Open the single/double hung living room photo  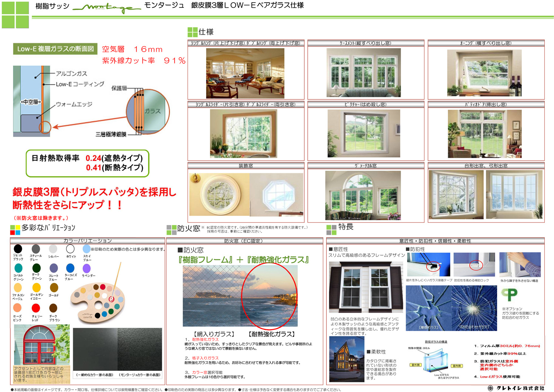point(245,73)
